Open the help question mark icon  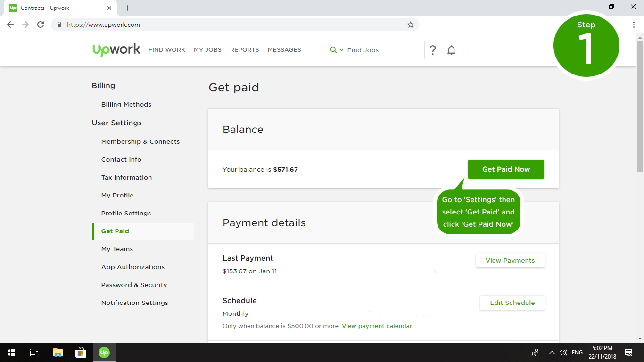[x=433, y=50]
